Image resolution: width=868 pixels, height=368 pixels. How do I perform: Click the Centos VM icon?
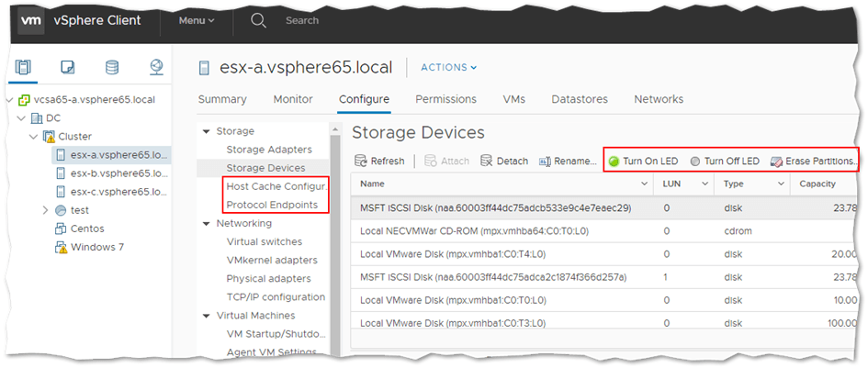pyautogui.click(x=61, y=229)
